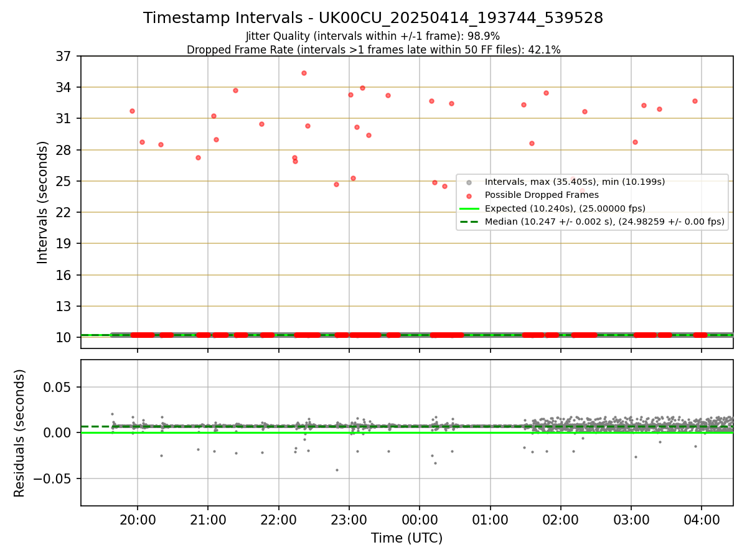Click the 'Residuals (seconds)' y-axis label
Viewport: 747px width, 560px height.
click(20, 433)
